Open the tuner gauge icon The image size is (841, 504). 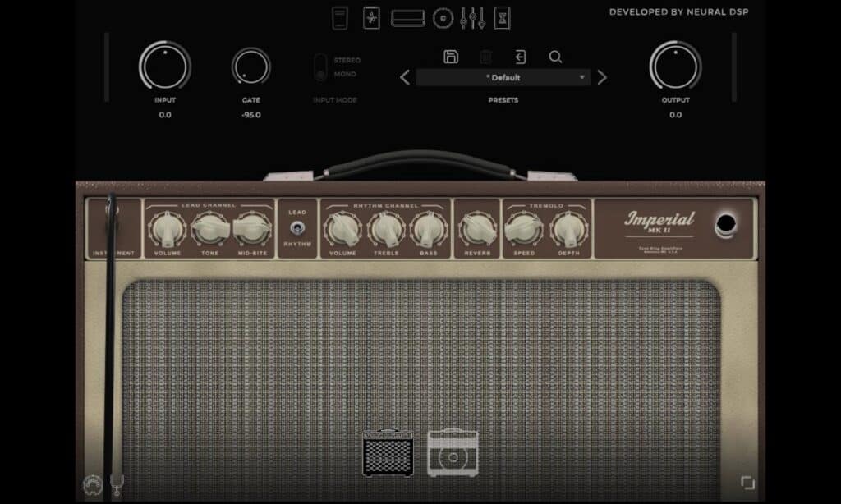(x=94, y=485)
